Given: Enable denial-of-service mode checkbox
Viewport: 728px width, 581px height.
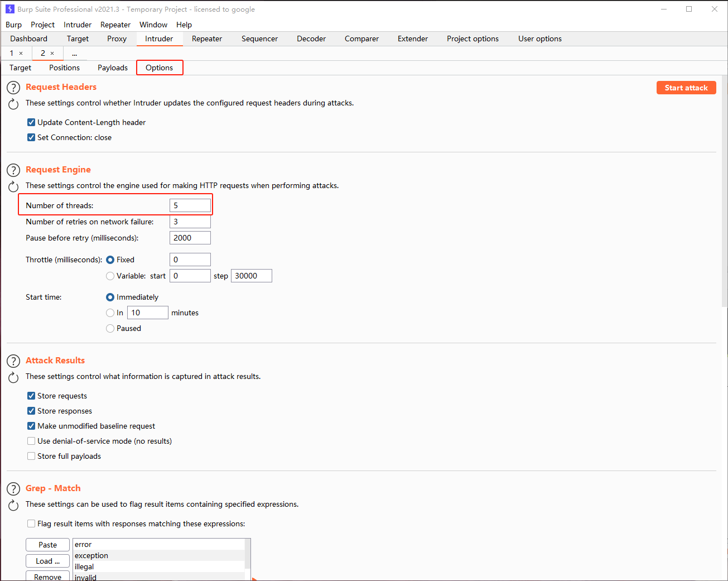Looking at the screenshot, I should tap(31, 441).
